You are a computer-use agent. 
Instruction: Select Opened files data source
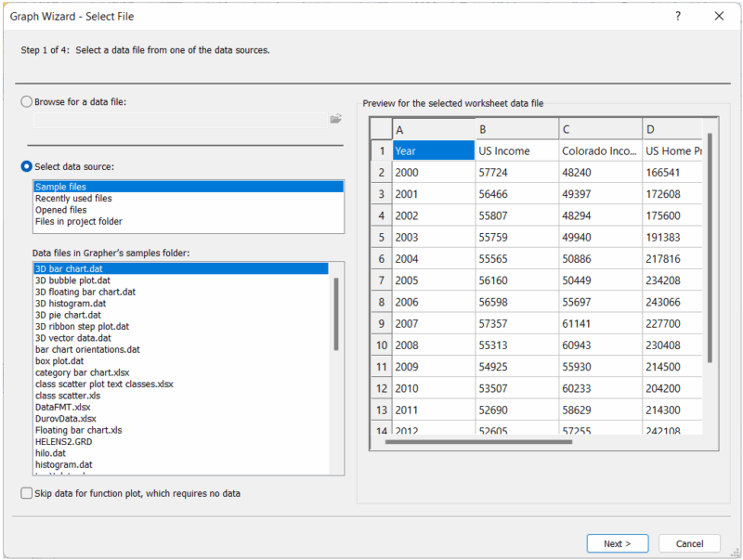click(69, 209)
